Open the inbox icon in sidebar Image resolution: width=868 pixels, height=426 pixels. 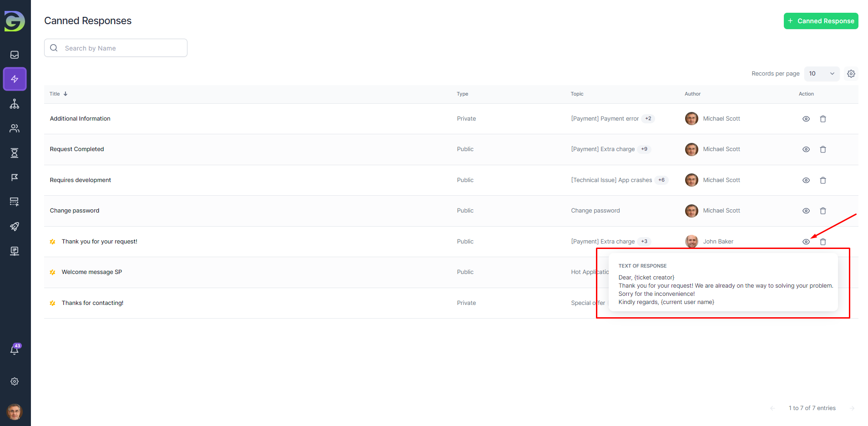coord(15,55)
